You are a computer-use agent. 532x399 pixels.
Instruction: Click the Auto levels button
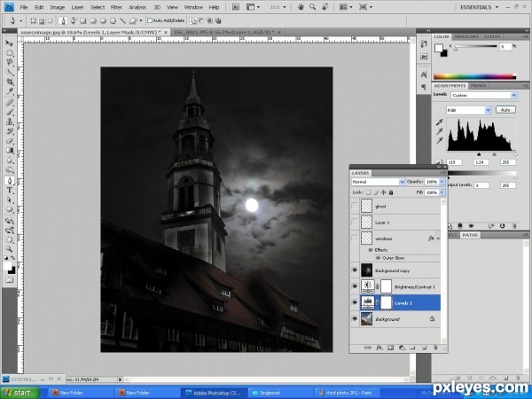point(505,110)
